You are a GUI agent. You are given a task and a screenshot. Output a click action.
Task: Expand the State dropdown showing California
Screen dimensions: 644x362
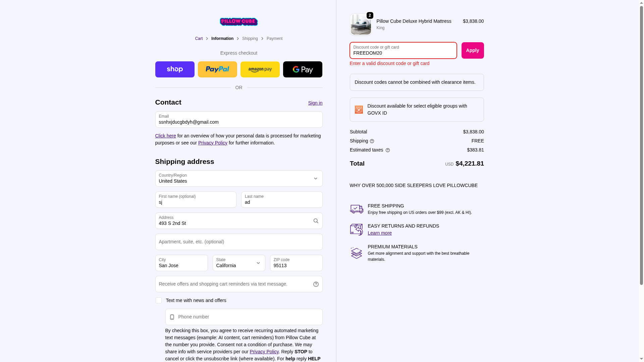(x=239, y=263)
